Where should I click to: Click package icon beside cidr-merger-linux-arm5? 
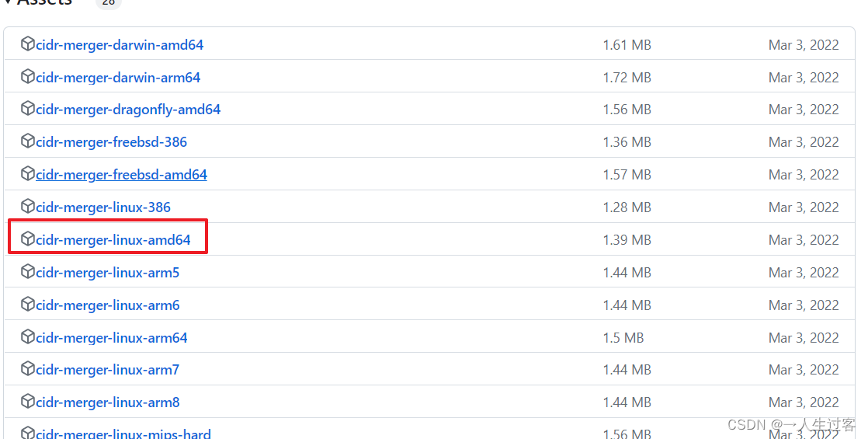click(x=28, y=272)
